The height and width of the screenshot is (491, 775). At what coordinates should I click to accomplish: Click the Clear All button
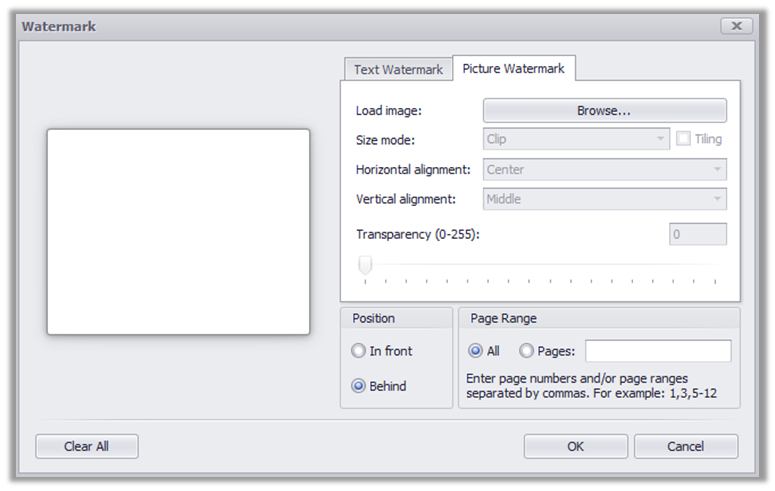coord(86,446)
